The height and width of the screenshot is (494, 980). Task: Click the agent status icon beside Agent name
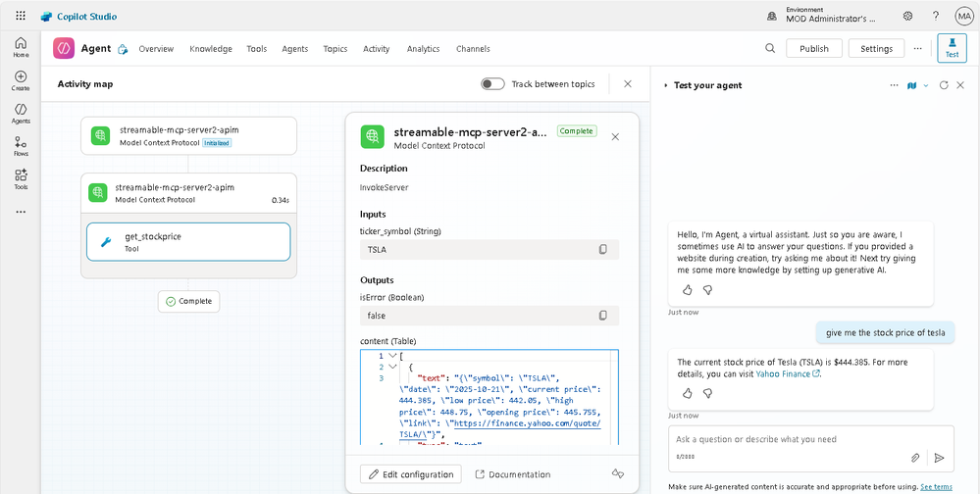click(124, 49)
